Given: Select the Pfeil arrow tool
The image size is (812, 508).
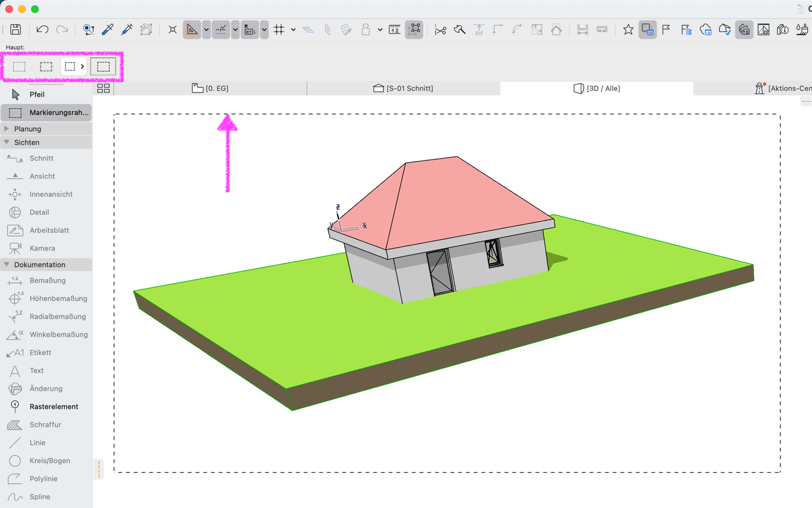Looking at the screenshot, I should click(x=46, y=94).
